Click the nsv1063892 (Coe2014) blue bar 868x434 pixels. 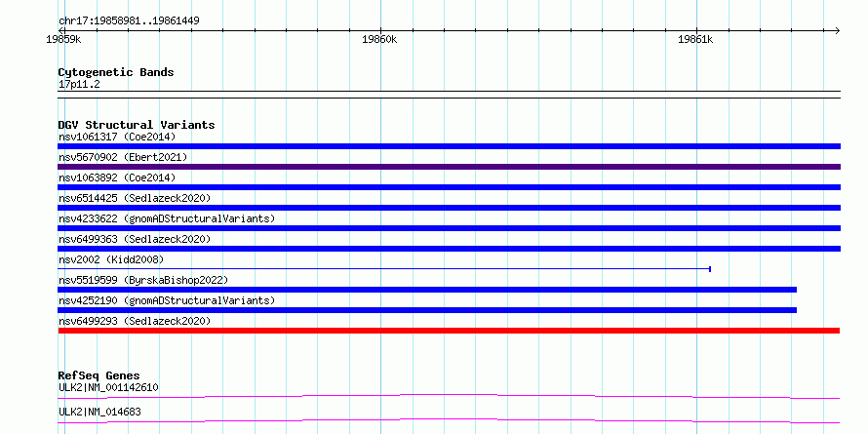tap(449, 187)
